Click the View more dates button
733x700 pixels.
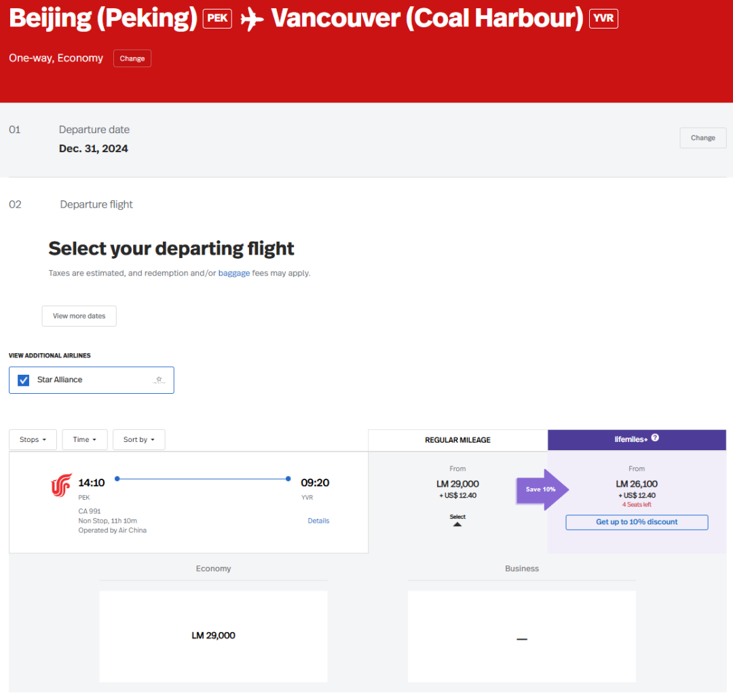pos(79,316)
